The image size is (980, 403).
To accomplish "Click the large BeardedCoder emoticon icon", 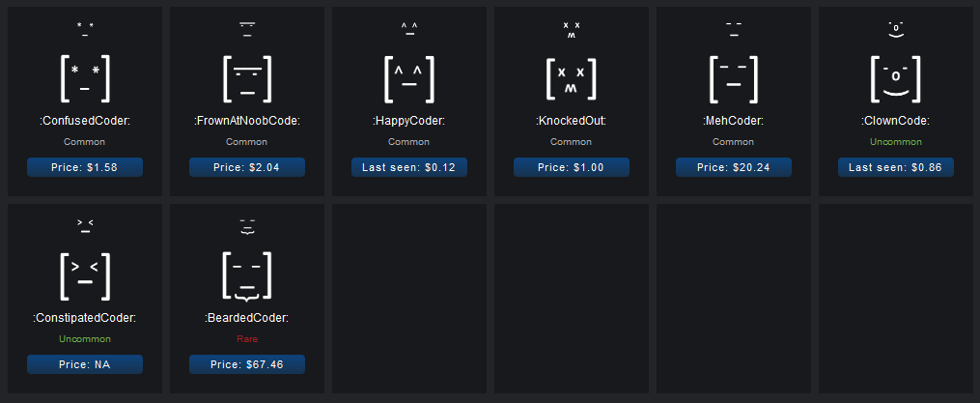I will (x=247, y=276).
